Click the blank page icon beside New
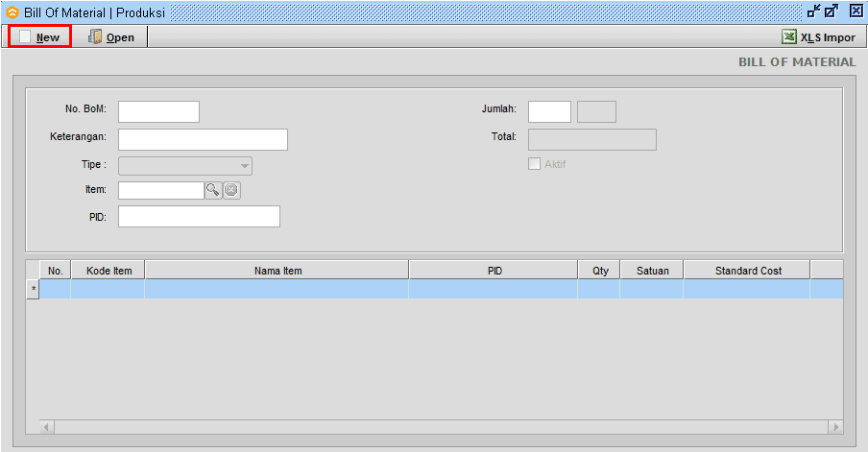Screen dimensions: 868x452 pyautogui.click(x=25, y=37)
